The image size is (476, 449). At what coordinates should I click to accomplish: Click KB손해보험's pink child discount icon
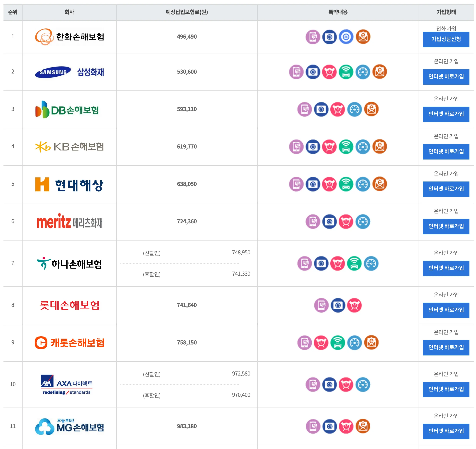[x=330, y=147]
